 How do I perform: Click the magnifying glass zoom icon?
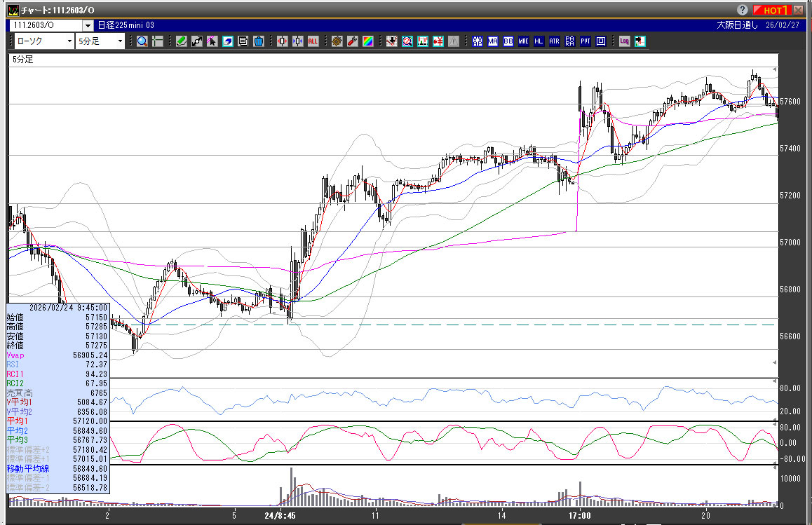pyautogui.click(x=142, y=41)
